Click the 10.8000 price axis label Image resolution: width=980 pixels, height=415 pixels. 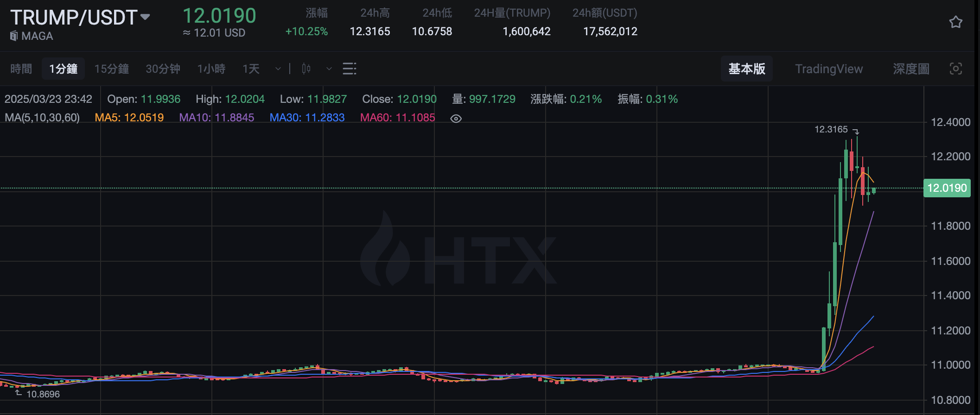[x=951, y=400]
